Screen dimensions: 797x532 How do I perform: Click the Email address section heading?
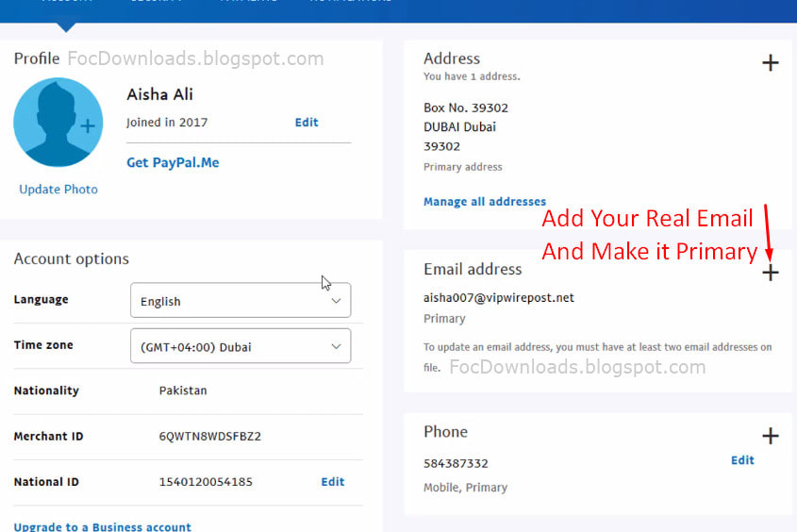coord(473,269)
